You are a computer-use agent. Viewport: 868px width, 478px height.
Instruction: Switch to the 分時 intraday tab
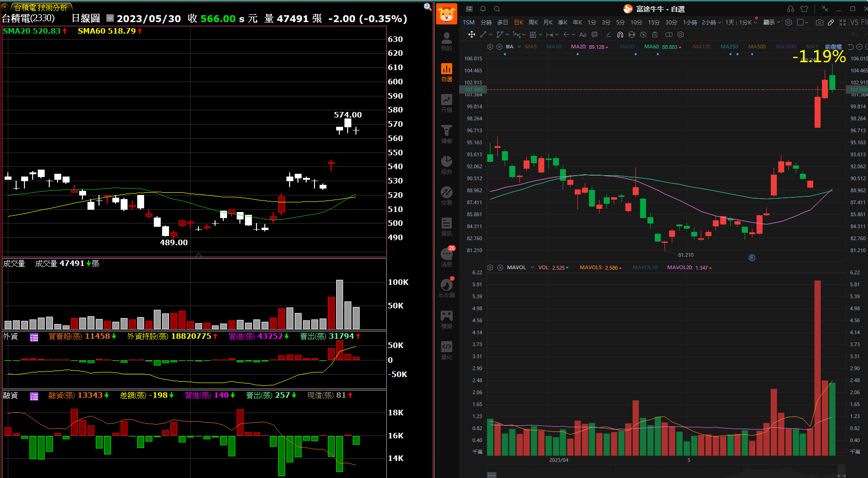point(486,22)
